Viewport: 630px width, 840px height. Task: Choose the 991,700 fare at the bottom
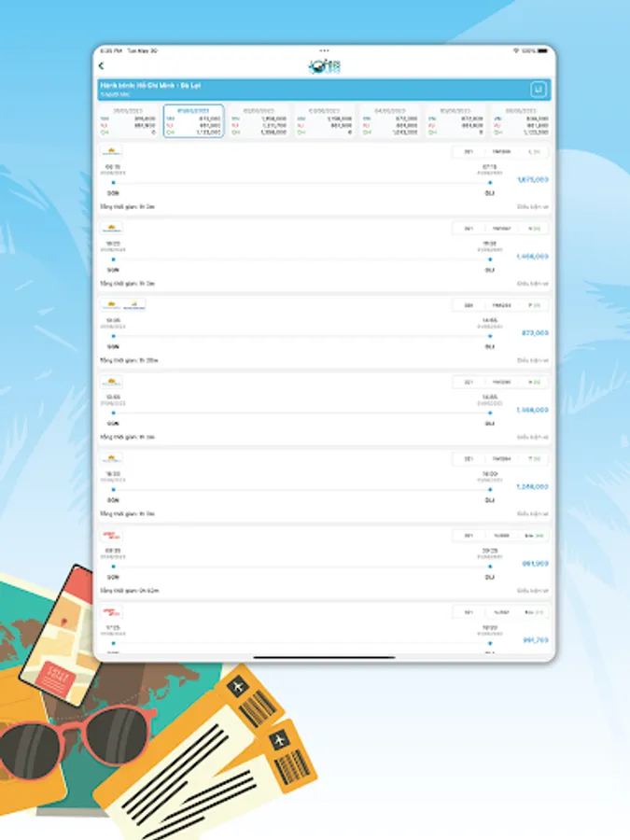[x=535, y=640]
